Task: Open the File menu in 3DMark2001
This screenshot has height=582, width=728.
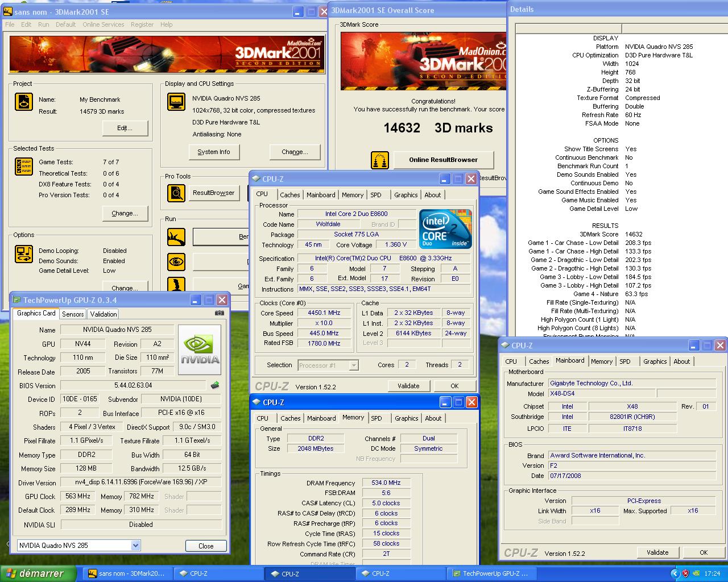Action: [x=10, y=24]
